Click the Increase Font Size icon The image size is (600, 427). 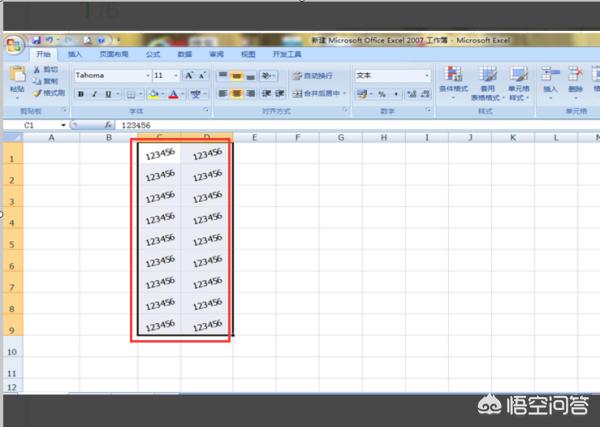point(189,75)
